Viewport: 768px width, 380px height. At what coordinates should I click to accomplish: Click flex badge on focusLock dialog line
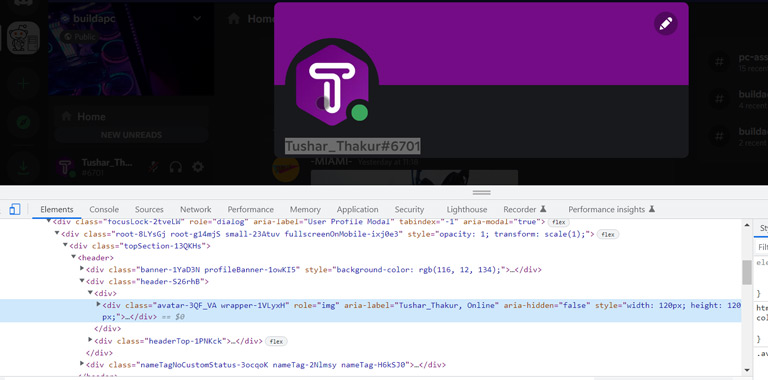point(558,222)
